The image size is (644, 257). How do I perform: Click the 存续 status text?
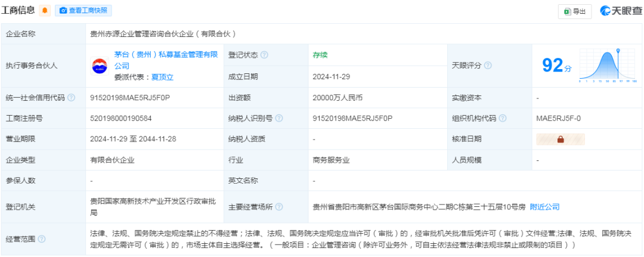[x=320, y=55]
